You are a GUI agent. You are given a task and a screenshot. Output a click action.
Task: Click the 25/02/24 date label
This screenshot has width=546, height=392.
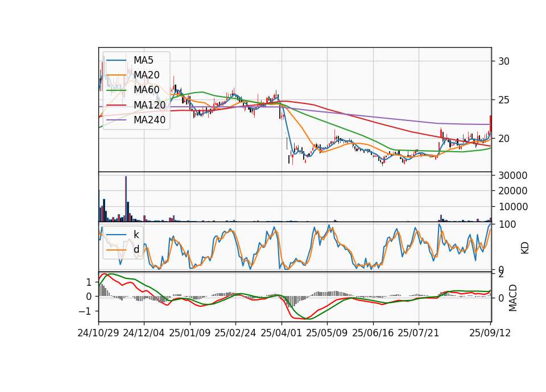(x=235, y=333)
